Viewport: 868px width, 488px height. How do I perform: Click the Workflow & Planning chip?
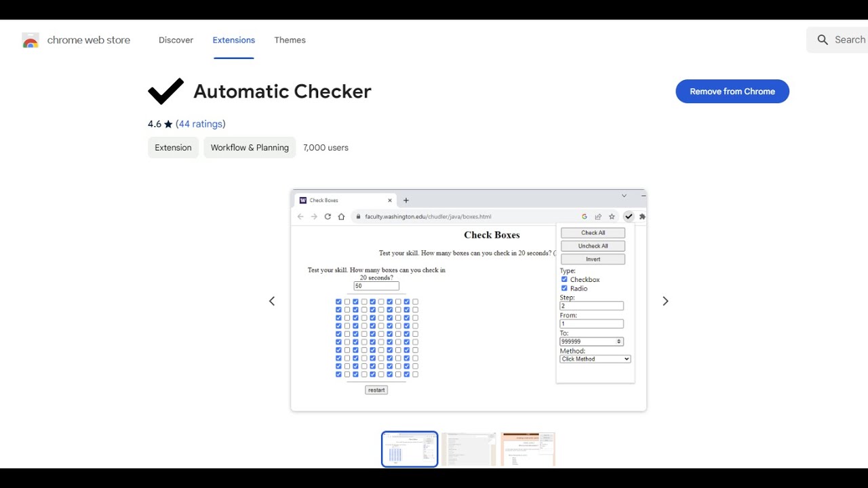[250, 148]
